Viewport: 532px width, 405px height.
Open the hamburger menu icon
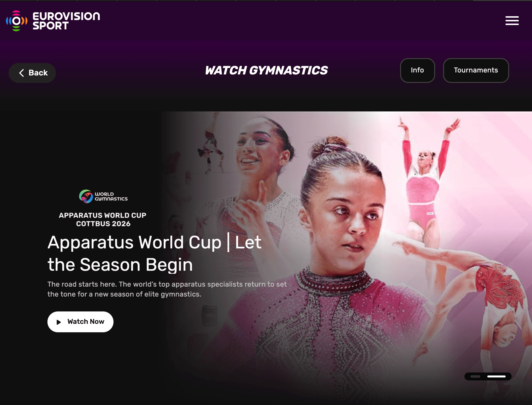tap(512, 21)
